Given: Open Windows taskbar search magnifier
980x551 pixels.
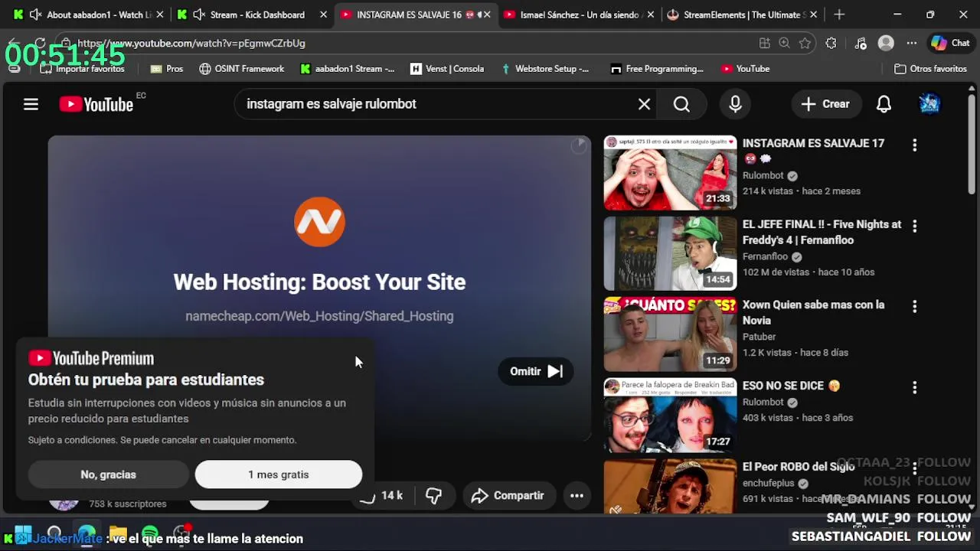Looking at the screenshot, I should click(x=54, y=533).
